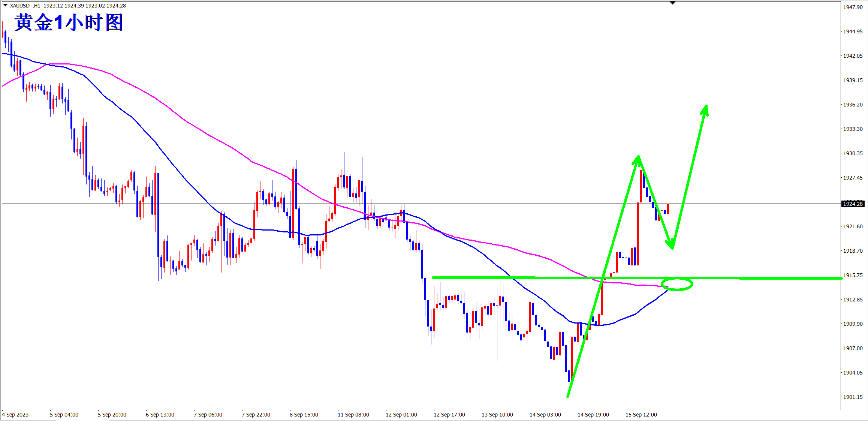Click the triangle beside the XAUUSD_H1 symbol label
Image resolution: width=868 pixels, height=421 pixels.
coord(5,5)
